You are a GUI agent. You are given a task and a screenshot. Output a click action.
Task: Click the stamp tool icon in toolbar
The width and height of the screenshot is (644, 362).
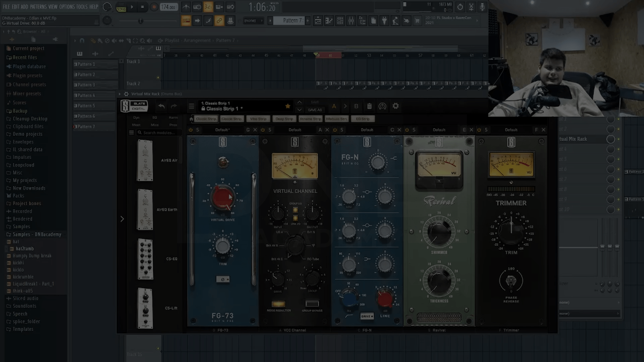click(x=230, y=21)
